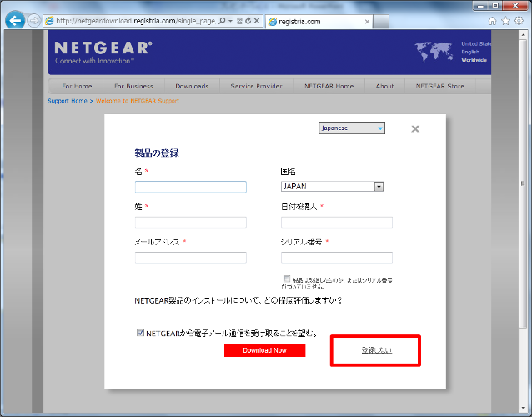The image size is (532, 417).
Task: Open the For Home menu
Action: (x=77, y=86)
